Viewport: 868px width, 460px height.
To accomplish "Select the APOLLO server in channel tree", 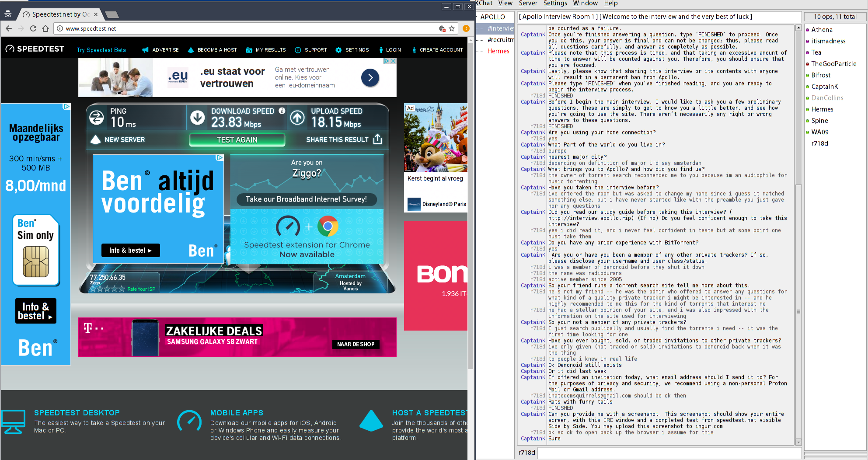I will pyautogui.click(x=492, y=17).
